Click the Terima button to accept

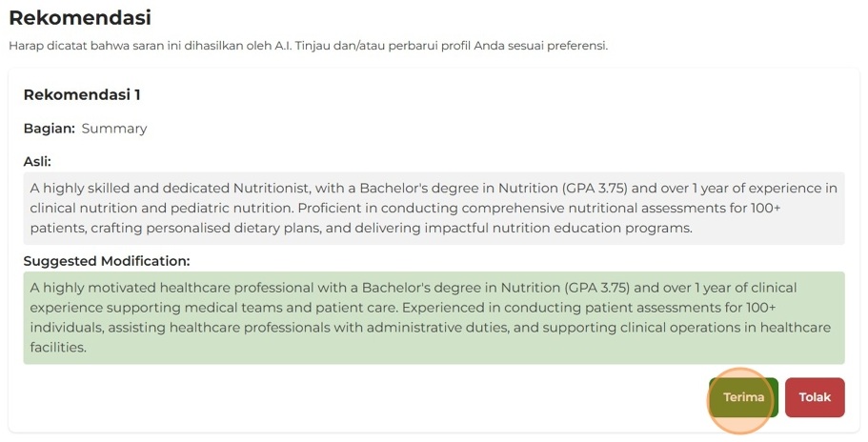tap(743, 397)
